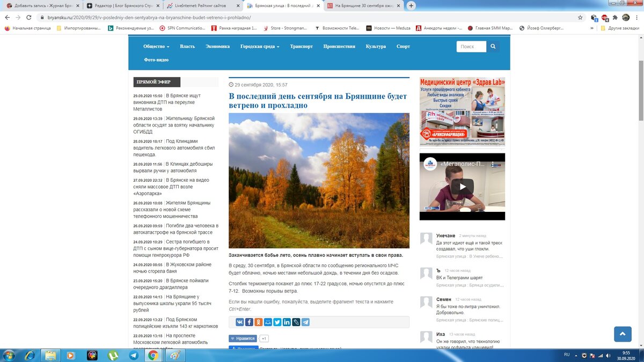Click the browser address bar

tap(306, 17)
